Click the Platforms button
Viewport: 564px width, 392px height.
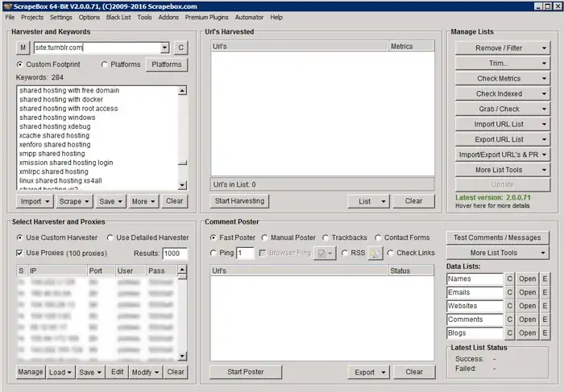point(167,64)
